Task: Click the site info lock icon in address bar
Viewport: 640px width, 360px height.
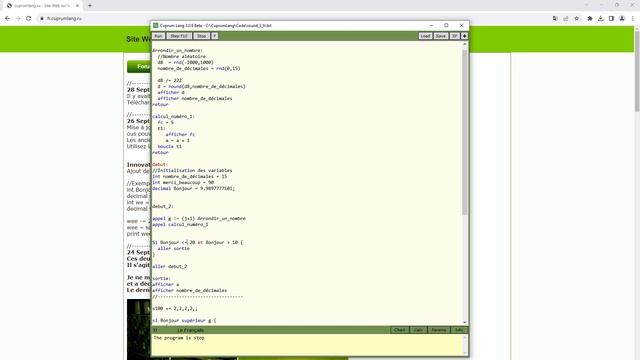Action: [x=42, y=18]
